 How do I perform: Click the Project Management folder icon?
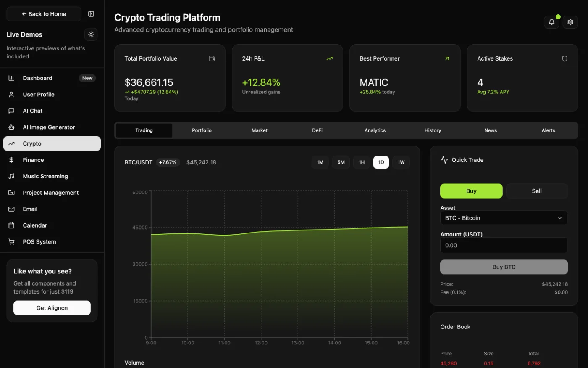pos(11,193)
